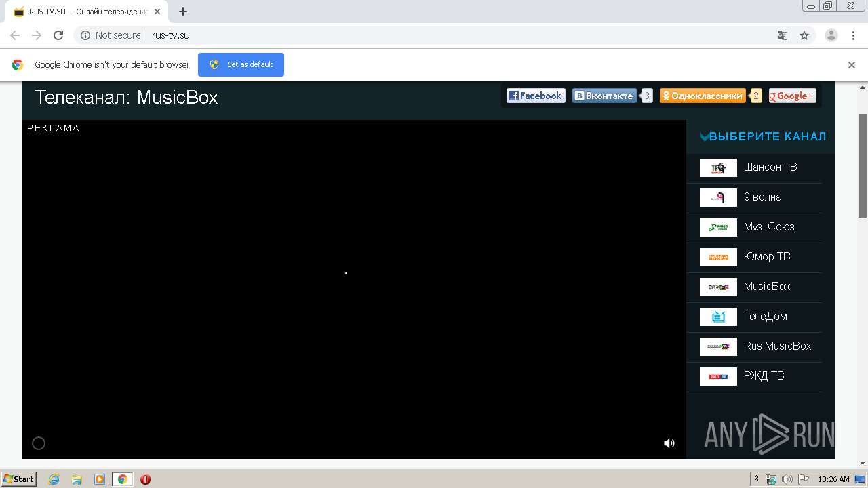Click the Action Center flag icon

(804, 479)
